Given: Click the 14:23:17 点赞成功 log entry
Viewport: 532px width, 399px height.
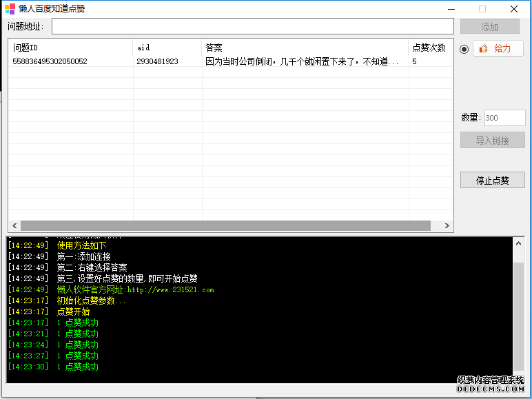Looking at the screenshot, I should click(53, 323).
